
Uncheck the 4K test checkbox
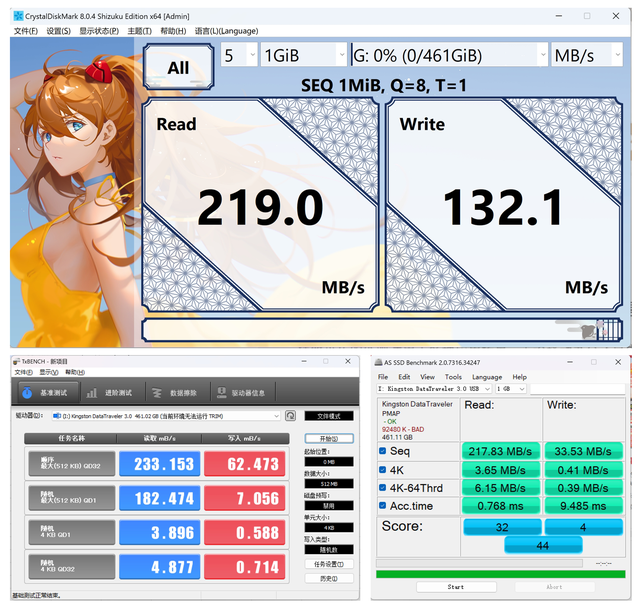[x=382, y=470]
